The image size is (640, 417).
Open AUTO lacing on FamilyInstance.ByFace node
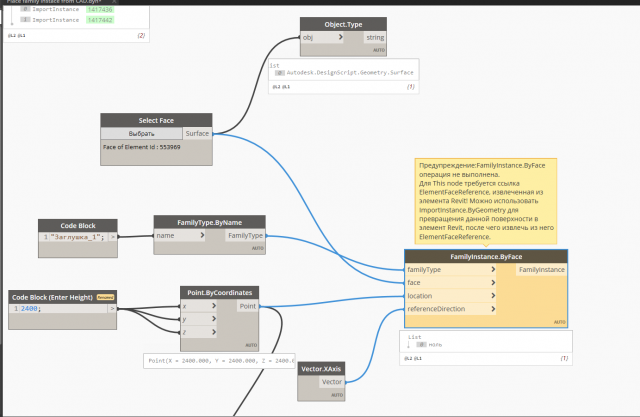(560, 322)
